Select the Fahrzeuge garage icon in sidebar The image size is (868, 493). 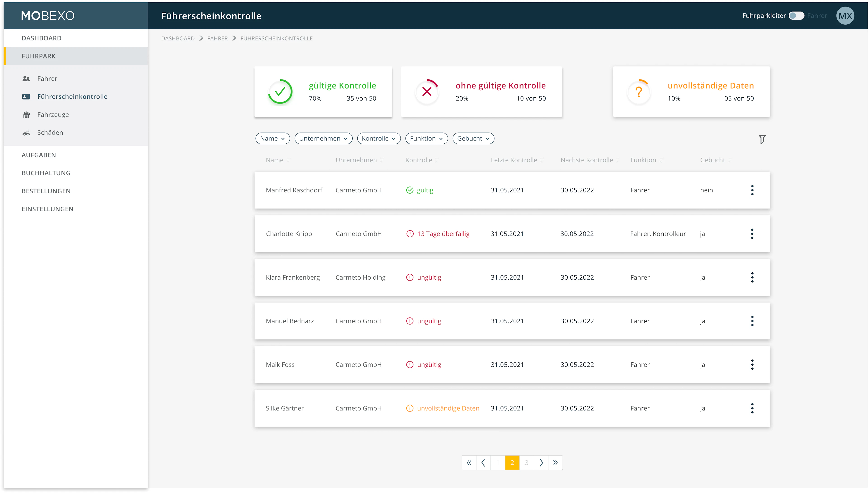[26, 114]
